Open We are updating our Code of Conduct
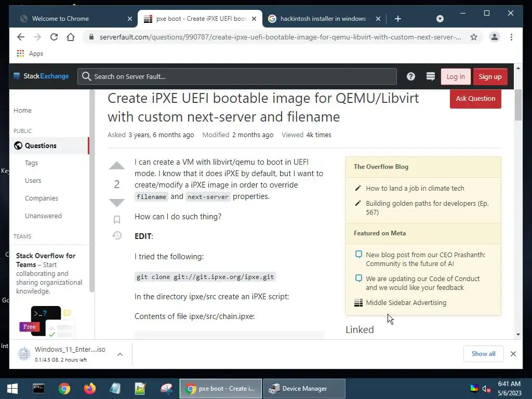The image size is (532, 399). pos(423,283)
